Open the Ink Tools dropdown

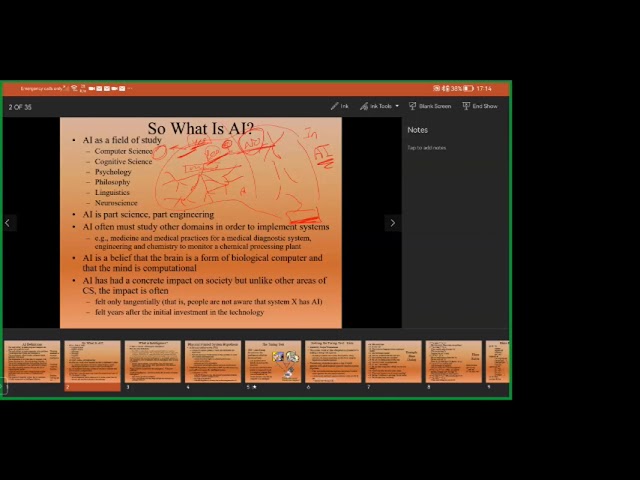379,106
